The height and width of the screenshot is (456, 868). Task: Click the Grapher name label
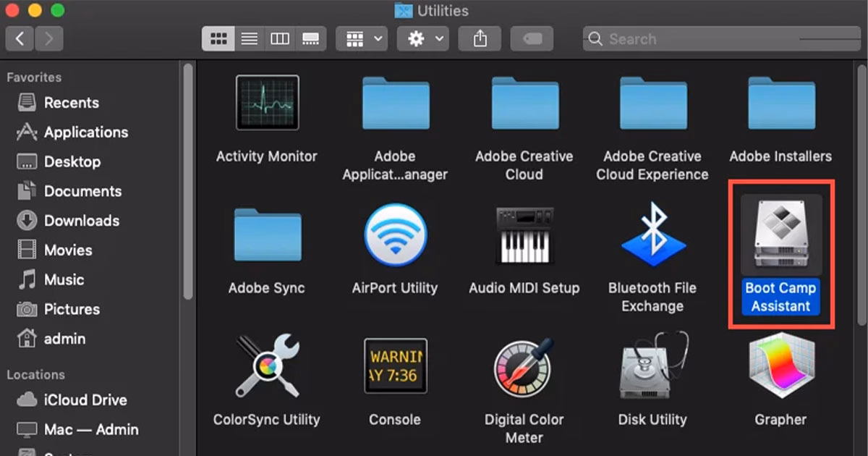point(780,420)
